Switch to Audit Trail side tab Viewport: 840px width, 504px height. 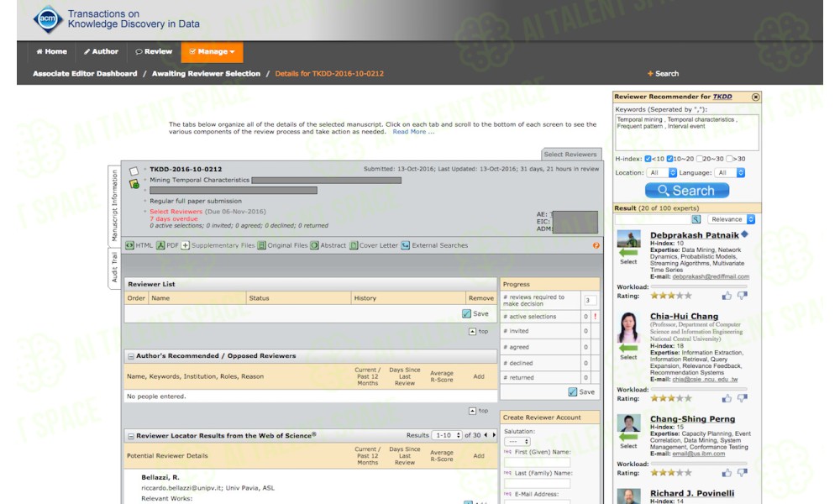pos(114,268)
